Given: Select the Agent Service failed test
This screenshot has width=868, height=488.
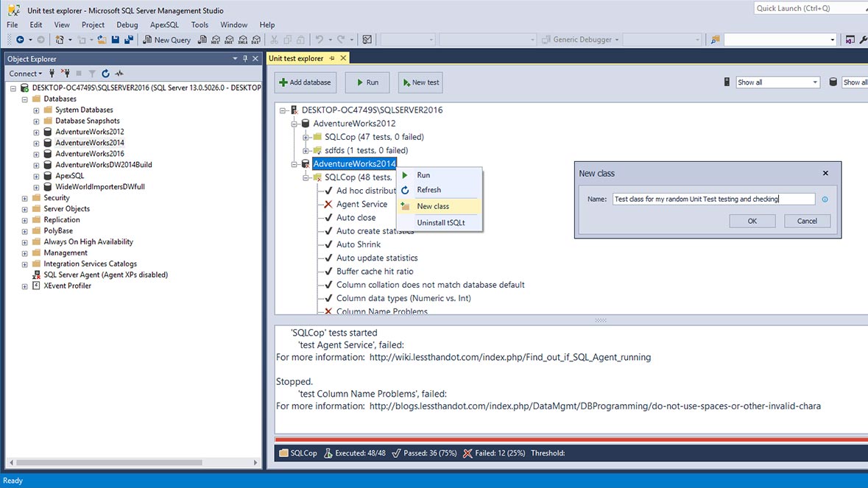Looking at the screenshot, I should coord(361,204).
